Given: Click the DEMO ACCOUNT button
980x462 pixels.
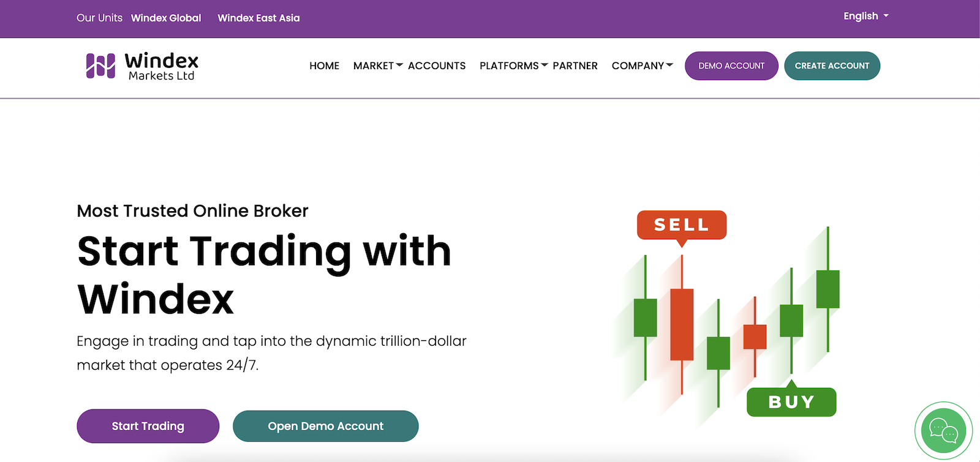Looking at the screenshot, I should point(731,65).
